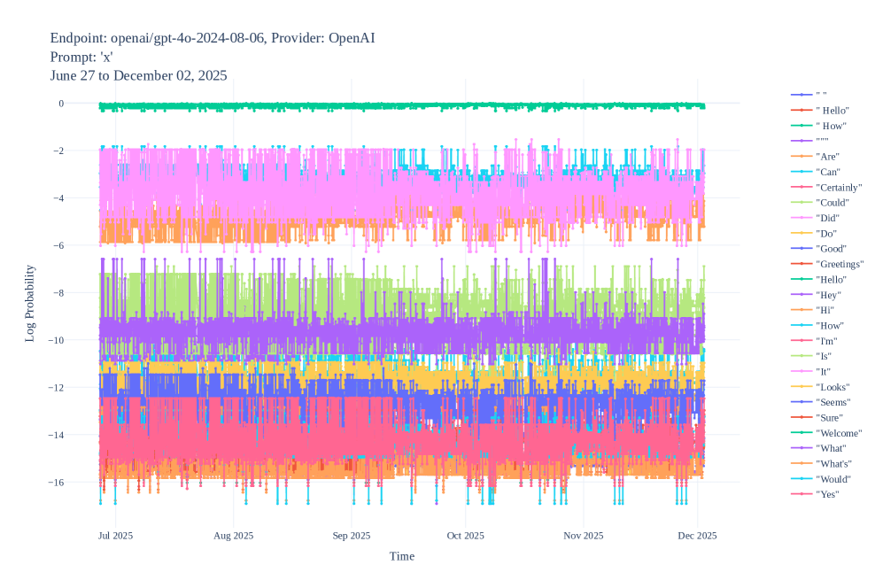Click the "June 27 to December 02, 2025" subtitle
This screenshot has height=588, width=883.
(138, 75)
